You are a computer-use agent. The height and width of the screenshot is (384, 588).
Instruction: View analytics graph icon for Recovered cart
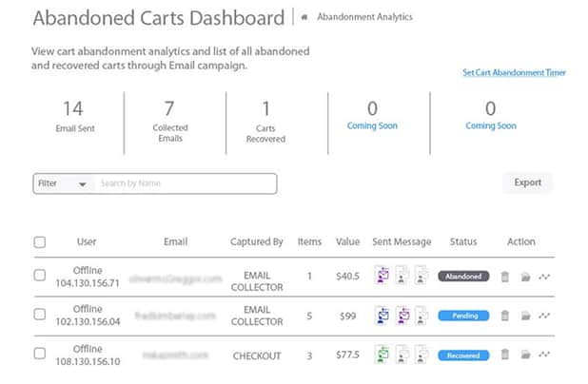coord(544,355)
